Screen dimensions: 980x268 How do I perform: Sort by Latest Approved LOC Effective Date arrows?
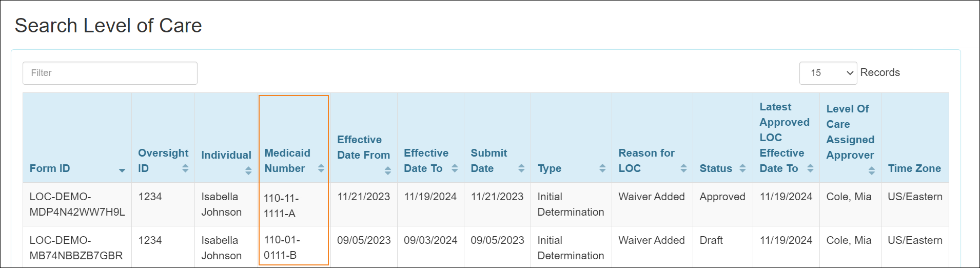click(810, 168)
